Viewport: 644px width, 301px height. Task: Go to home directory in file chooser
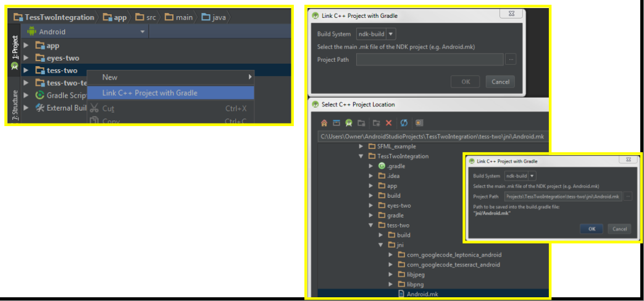324,123
